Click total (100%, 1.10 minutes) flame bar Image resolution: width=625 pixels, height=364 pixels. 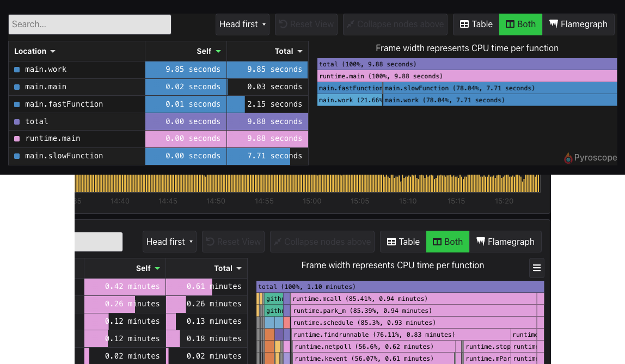[x=400, y=287]
